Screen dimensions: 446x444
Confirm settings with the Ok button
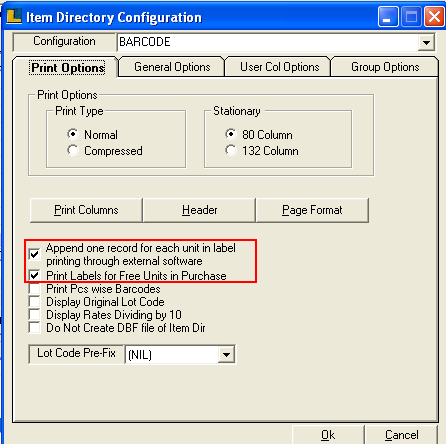(328, 435)
